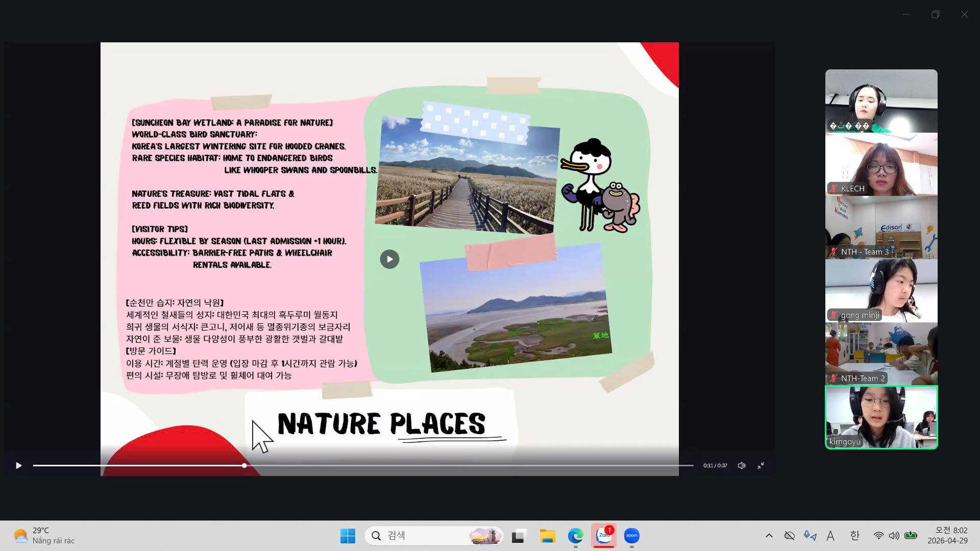This screenshot has width=980, height=551.
Task: Open Zalo app with notification badge
Action: (x=604, y=536)
